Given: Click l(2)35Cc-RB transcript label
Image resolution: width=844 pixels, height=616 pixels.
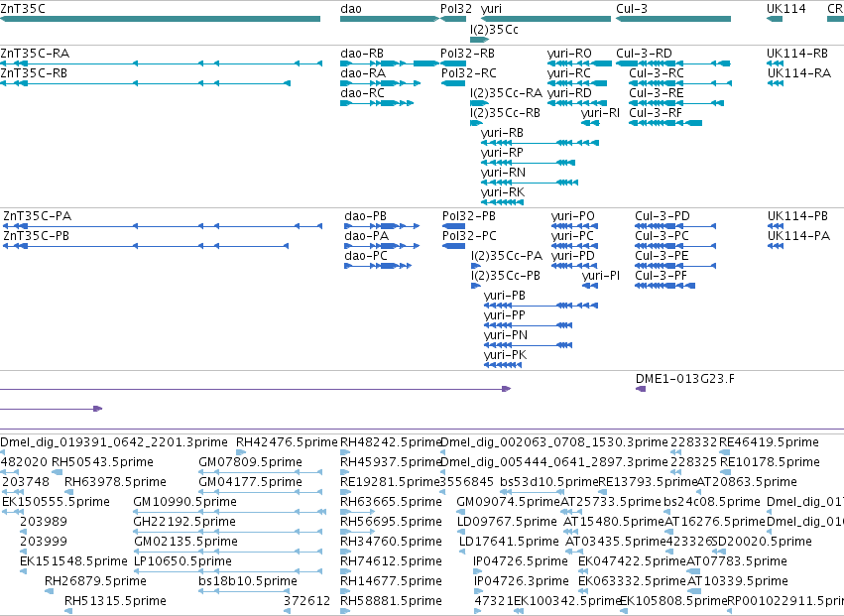Looking at the screenshot, I should click(505, 112).
